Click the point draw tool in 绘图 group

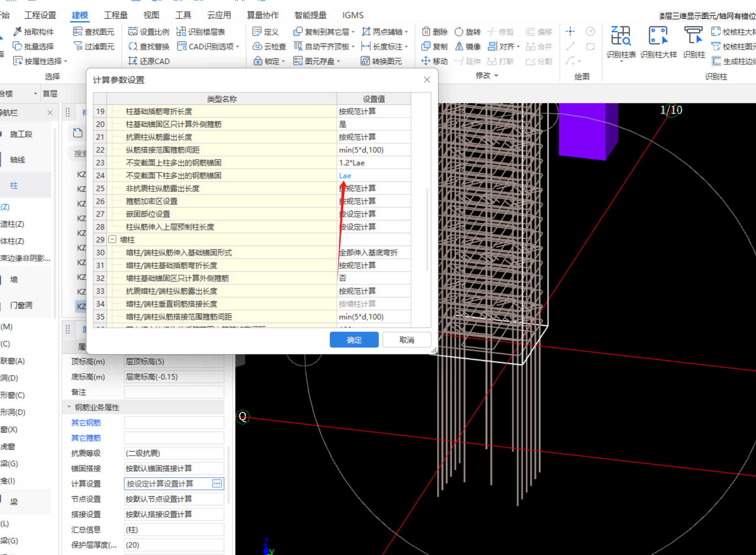click(x=570, y=31)
